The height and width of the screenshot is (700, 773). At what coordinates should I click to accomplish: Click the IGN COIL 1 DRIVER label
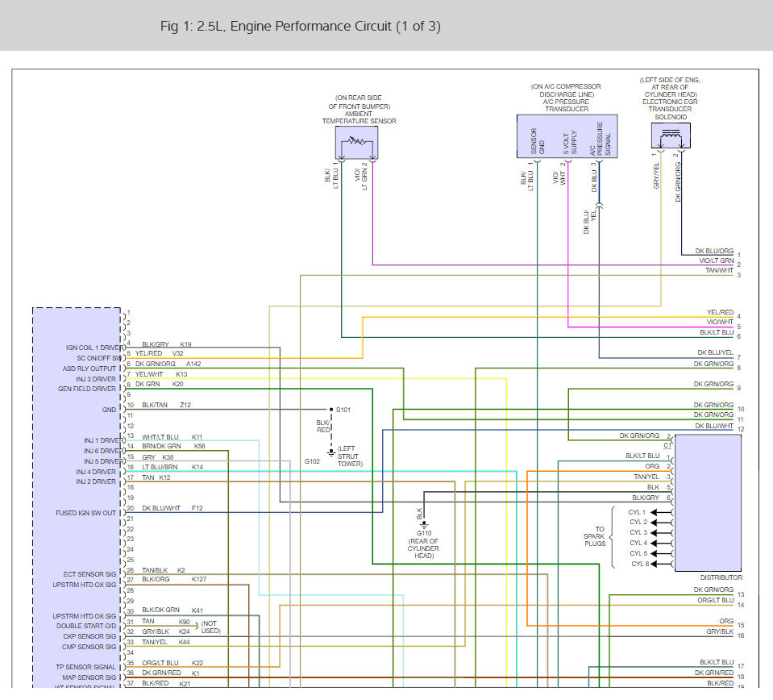pos(94,348)
